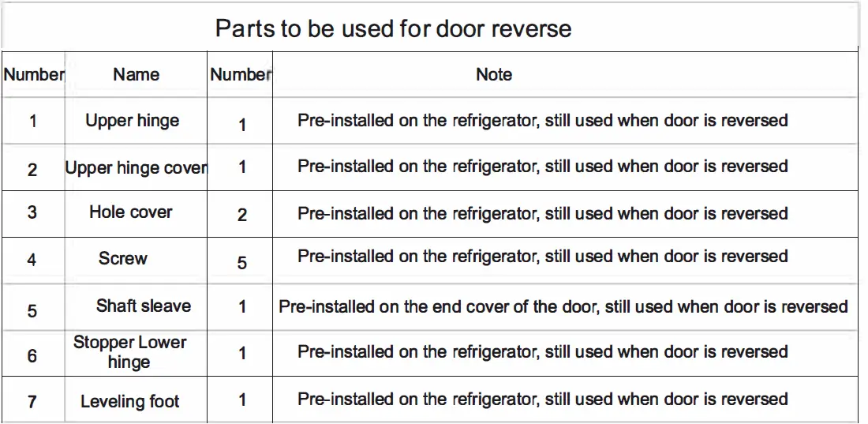The height and width of the screenshot is (424, 868).
Task: Click the note text in the Leveling foot row
Action: (543, 400)
